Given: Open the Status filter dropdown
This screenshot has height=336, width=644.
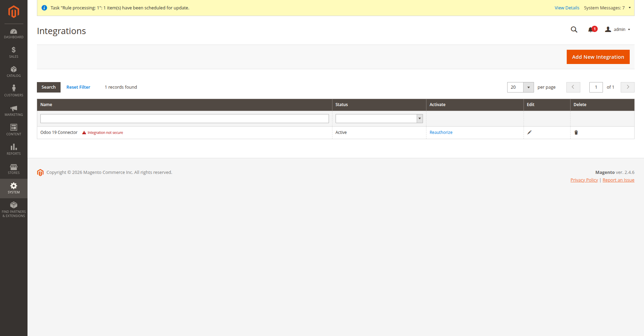Looking at the screenshot, I should point(379,119).
